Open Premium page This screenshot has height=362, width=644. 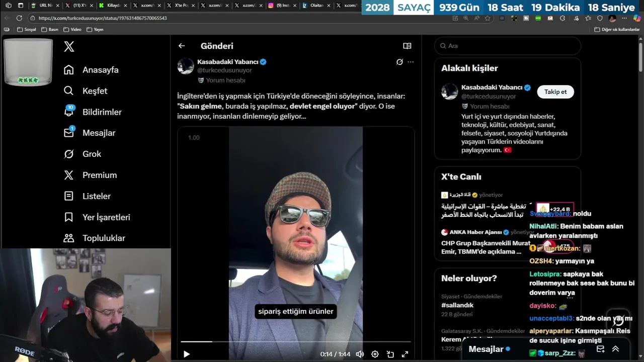click(x=90, y=175)
